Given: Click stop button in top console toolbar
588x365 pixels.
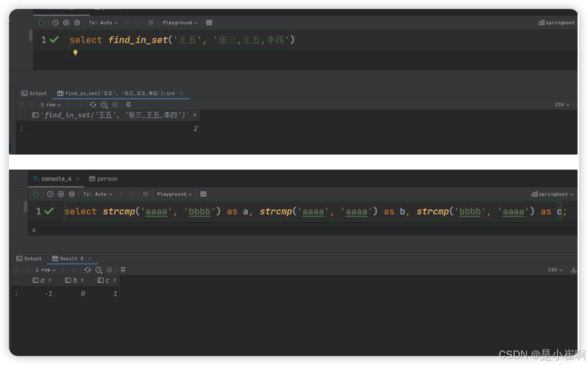Looking at the screenshot, I should [x=151, y=22].
